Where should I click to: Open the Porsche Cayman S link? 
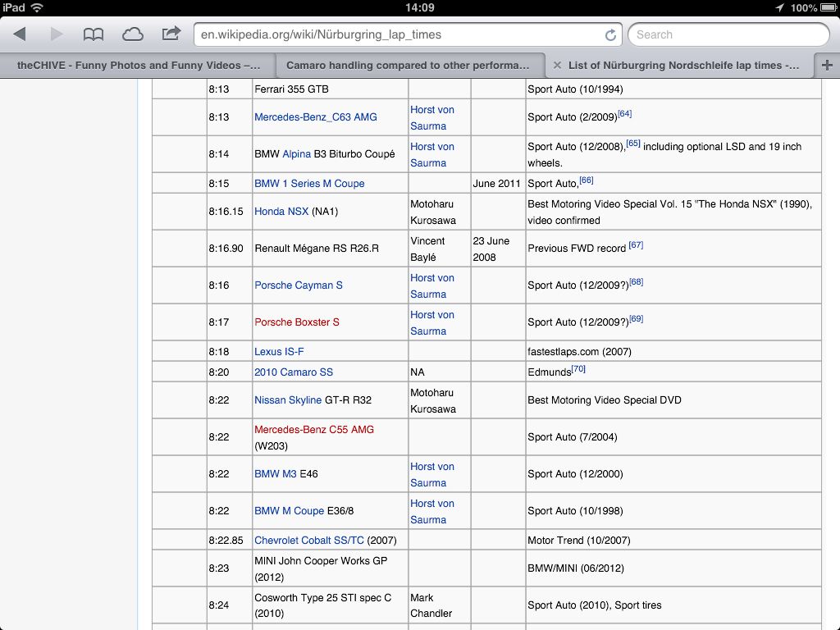[298, 285]
